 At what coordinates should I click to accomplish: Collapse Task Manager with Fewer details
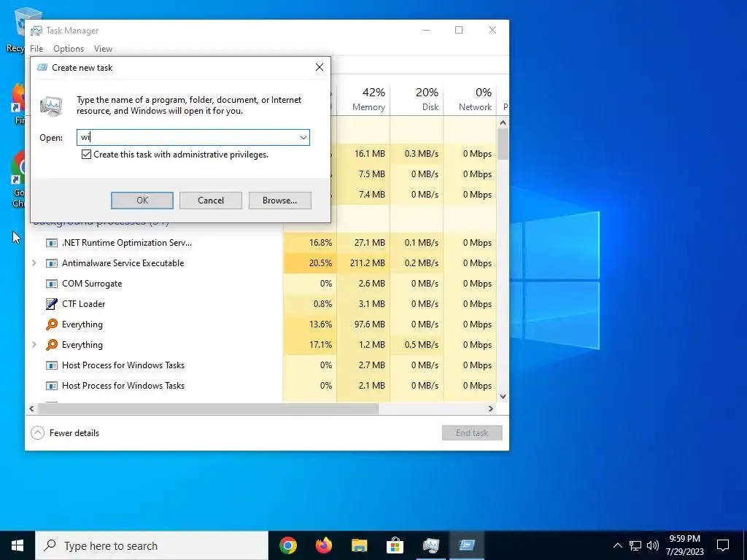click(65, 433)
